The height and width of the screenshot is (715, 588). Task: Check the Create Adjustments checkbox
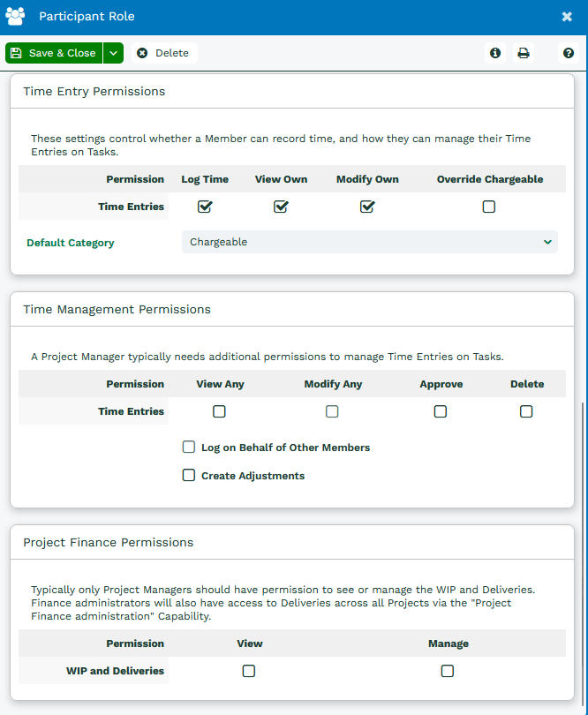point(189,476)
